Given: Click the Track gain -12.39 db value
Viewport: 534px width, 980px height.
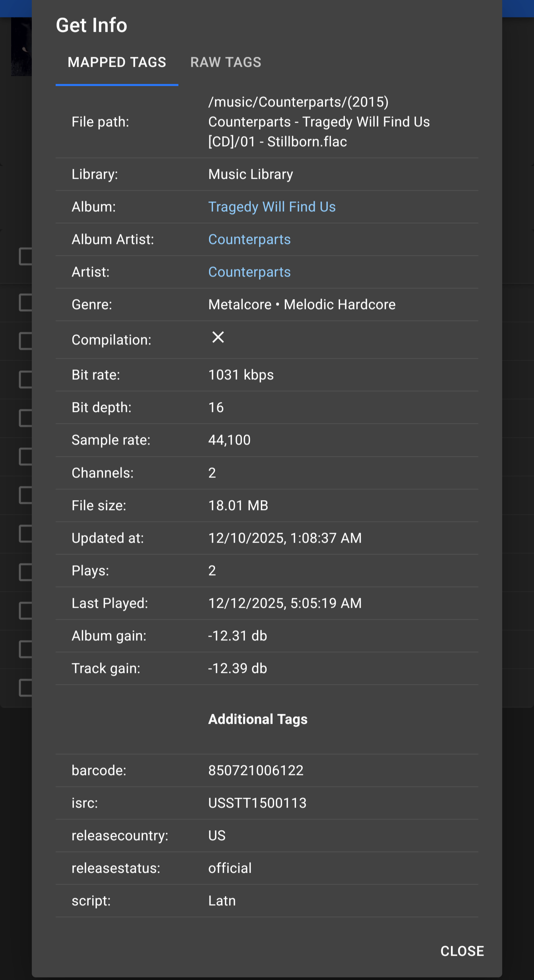Looking at the screenshot, I should (x=237, y=669).
